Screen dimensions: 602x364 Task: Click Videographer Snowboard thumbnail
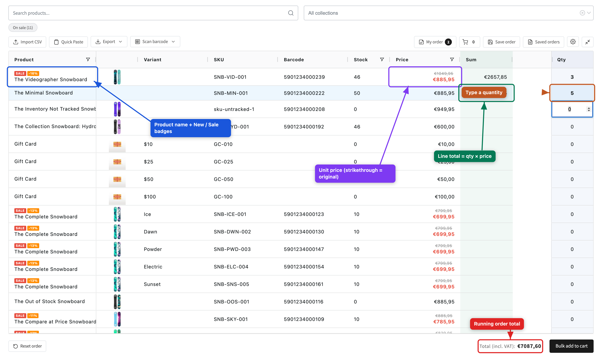click(117, 77)
